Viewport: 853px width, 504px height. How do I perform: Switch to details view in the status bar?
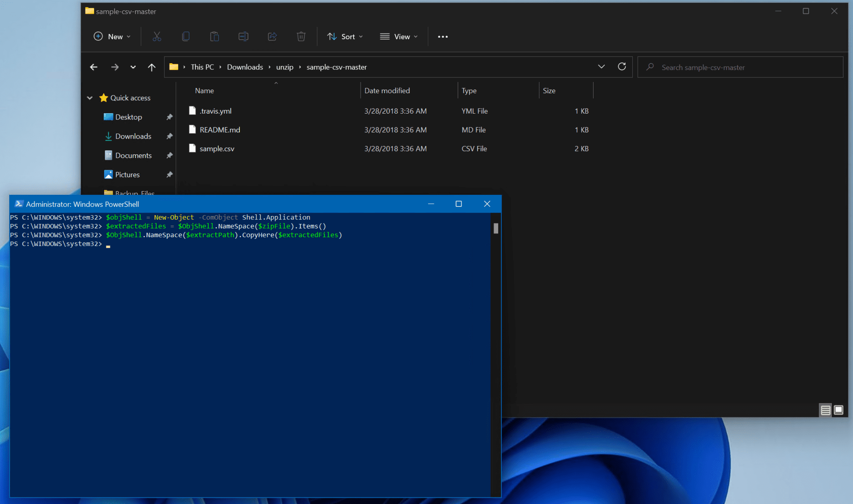[825, 410]
